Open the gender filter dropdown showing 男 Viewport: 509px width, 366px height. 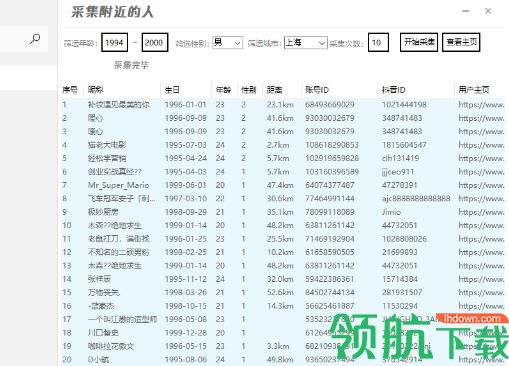click(227, 43)
